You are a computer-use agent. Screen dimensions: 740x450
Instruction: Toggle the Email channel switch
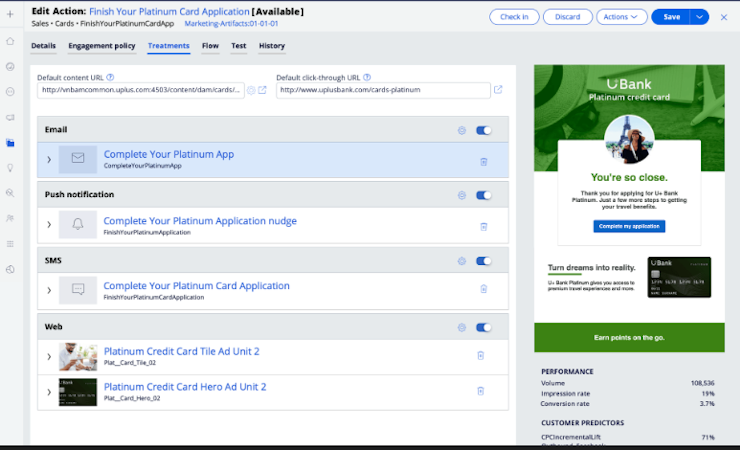[x=483, y=131]
